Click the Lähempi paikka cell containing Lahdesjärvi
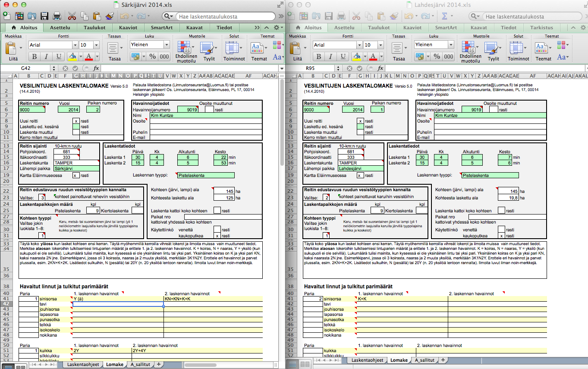 (361, 169)
